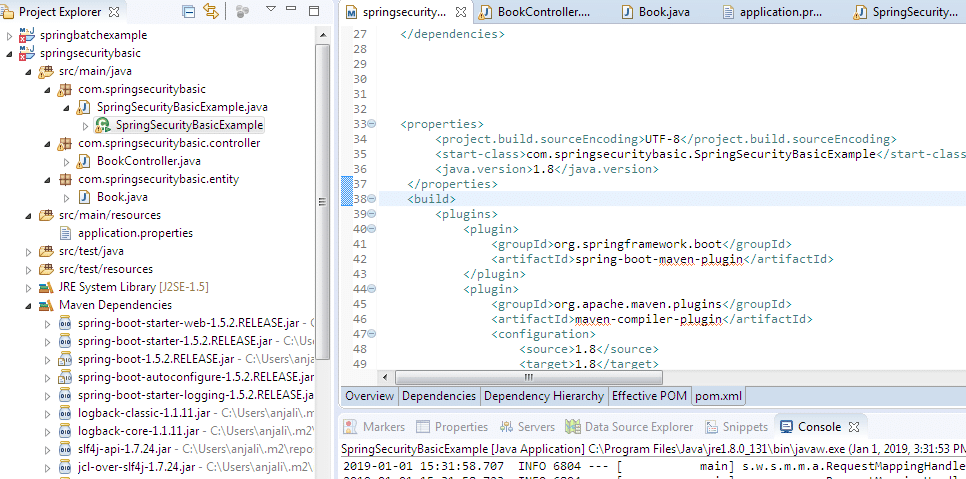
Task: Toggle Link with Editor icon
Action: coord(210,12)
